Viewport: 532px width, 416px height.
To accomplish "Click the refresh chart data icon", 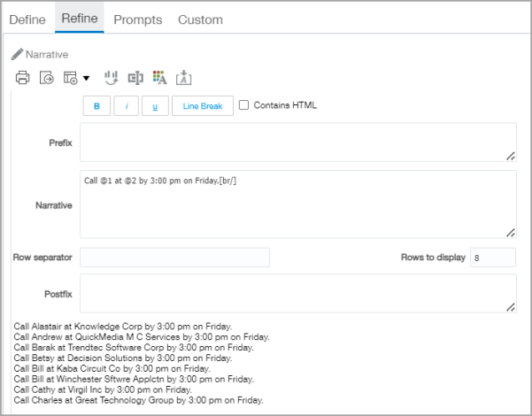I will tap(111, 78).
